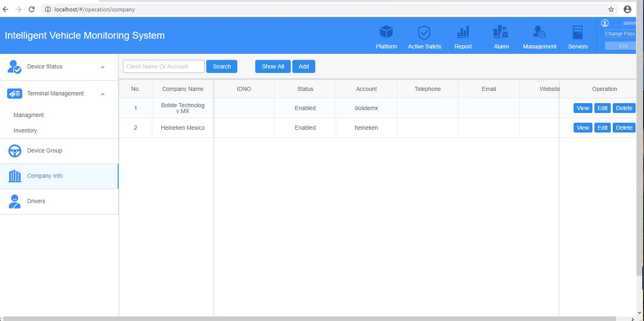Click the Search button
The width and height of the screenshot is (644, 321).
pos(222,66)
